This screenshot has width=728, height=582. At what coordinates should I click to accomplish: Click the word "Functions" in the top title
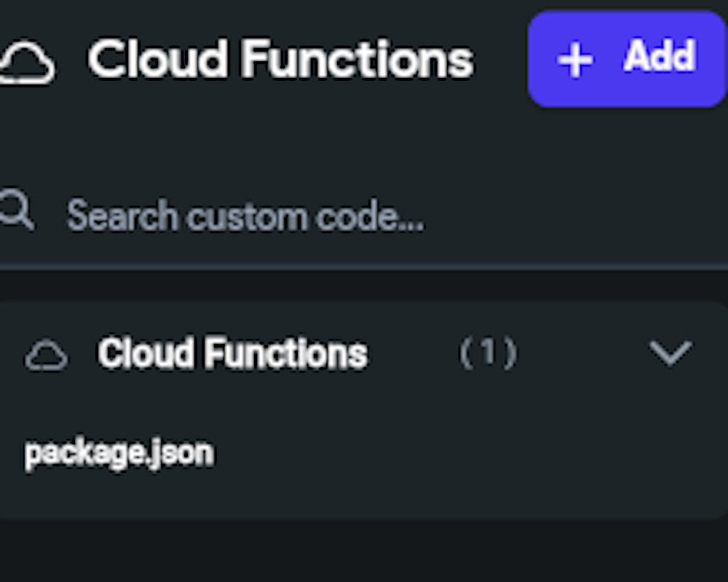tap(357, 59)
